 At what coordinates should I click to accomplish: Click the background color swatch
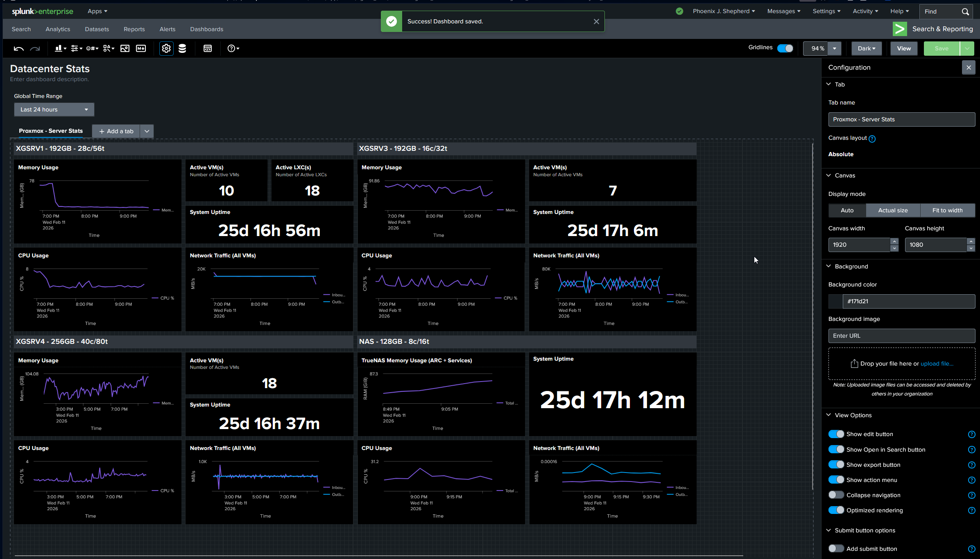click(835, 301)
